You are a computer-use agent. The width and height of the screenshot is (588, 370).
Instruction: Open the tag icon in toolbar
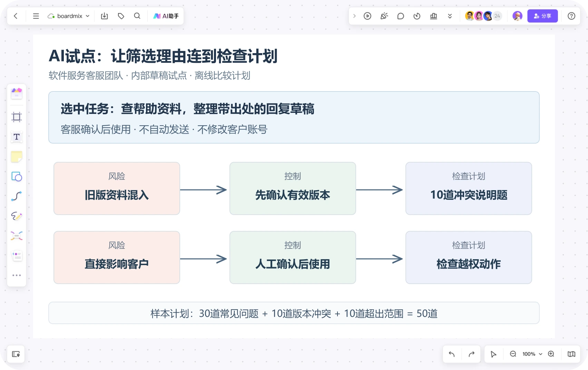click(x=121, y=16)
